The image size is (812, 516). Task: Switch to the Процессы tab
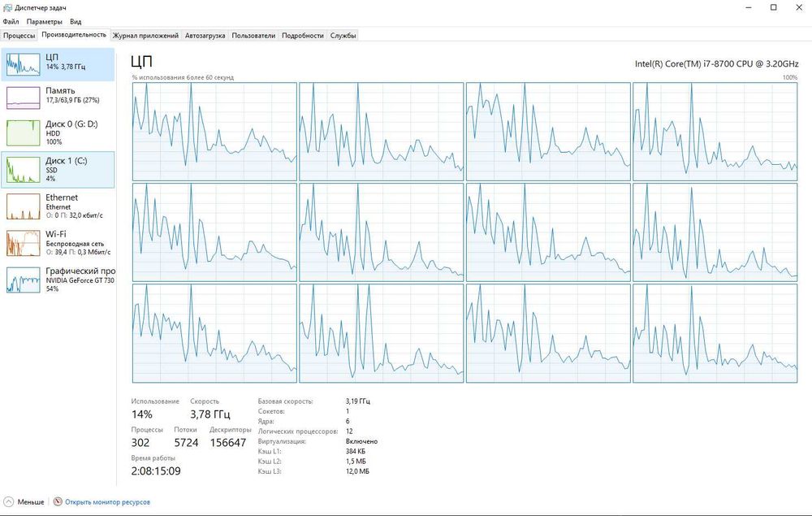[19, 35]
